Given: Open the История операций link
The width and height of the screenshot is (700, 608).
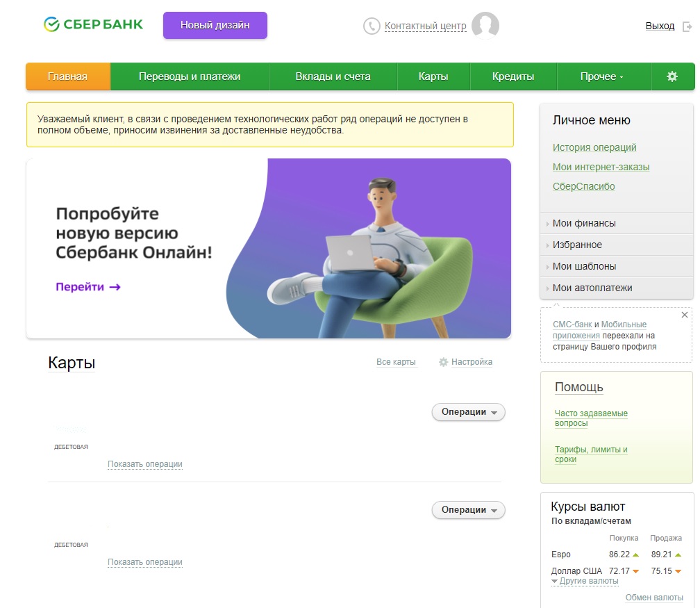Looking at the screenshot, I should tap(594, 147).
